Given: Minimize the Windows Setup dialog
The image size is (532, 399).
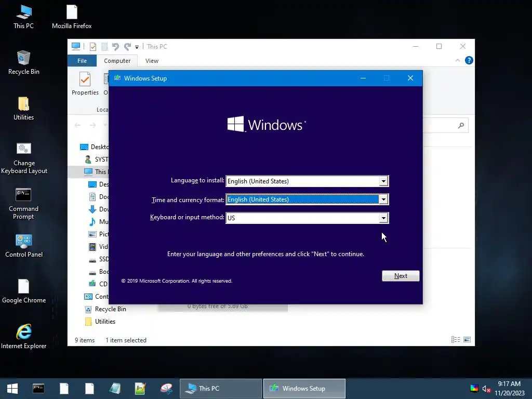Looking at the screenshot, I should point(363,78).
